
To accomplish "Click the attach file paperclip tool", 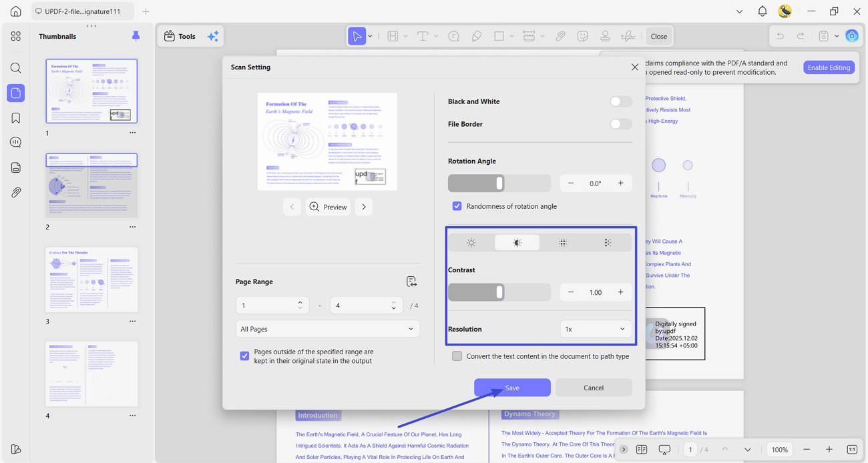I will point(560,36).
